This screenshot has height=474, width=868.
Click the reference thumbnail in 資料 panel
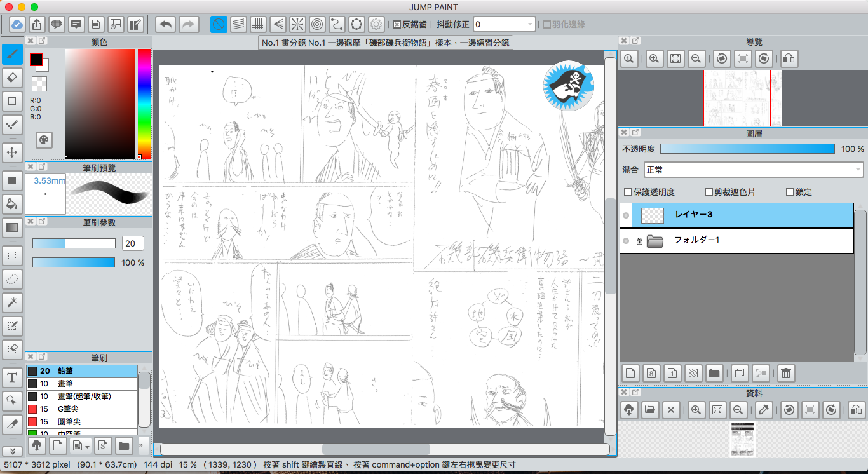tap(742, 439)
